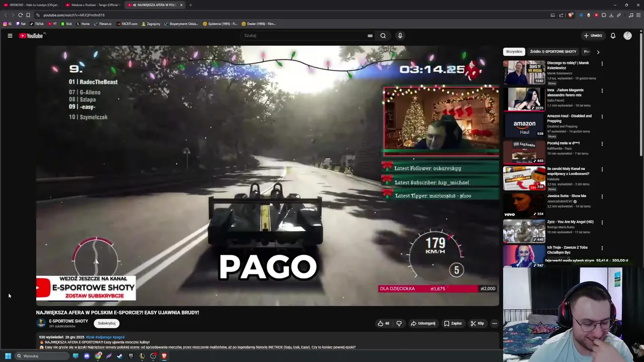Open Amazon Haul video thumbnail
The height and width of the screenshot is (362, 644).
pyautogui.click(x=524, y=125)
